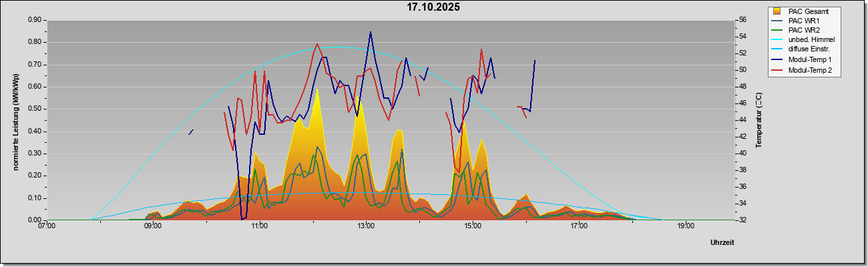Click the 32 temperature axis value

[742, 220]
